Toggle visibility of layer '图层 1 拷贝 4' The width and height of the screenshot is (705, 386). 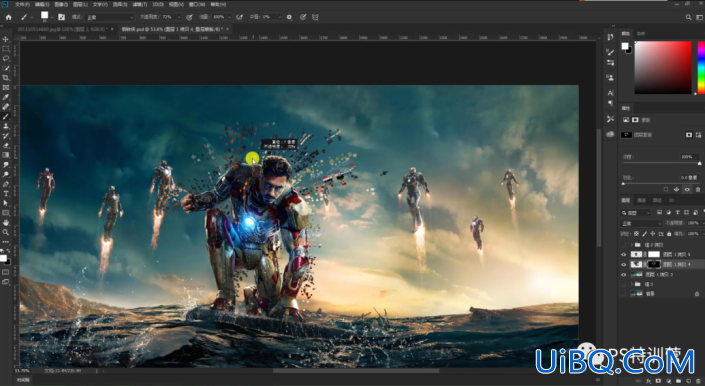[x=624, y=264]
